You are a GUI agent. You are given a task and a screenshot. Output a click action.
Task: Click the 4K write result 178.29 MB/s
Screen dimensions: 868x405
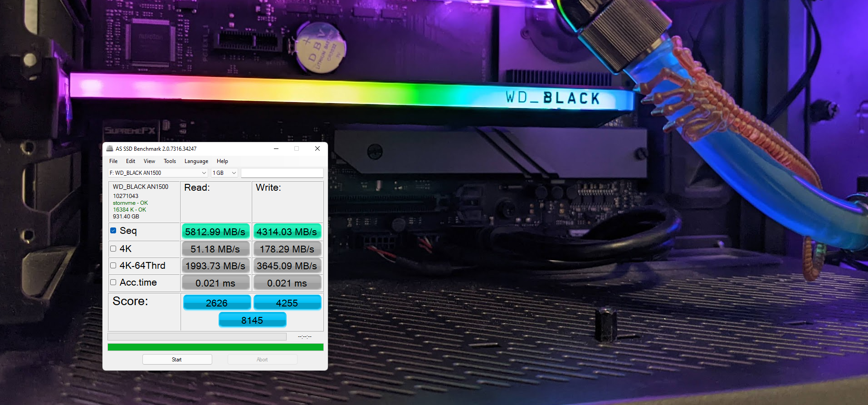tap(287, 249)
